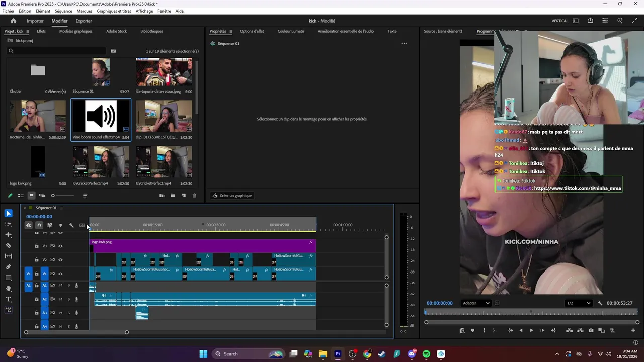
Task: Select the Track Select Forward tool
Action: pyautogui.click(x=8, y=224)
